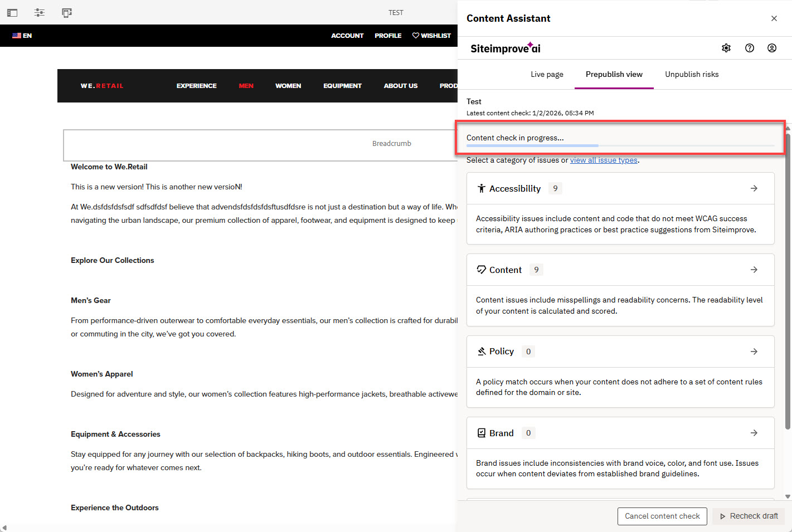Click the Welcome to We.Retail heading
This screenshot has width=792, height=532.
[109, 167]
